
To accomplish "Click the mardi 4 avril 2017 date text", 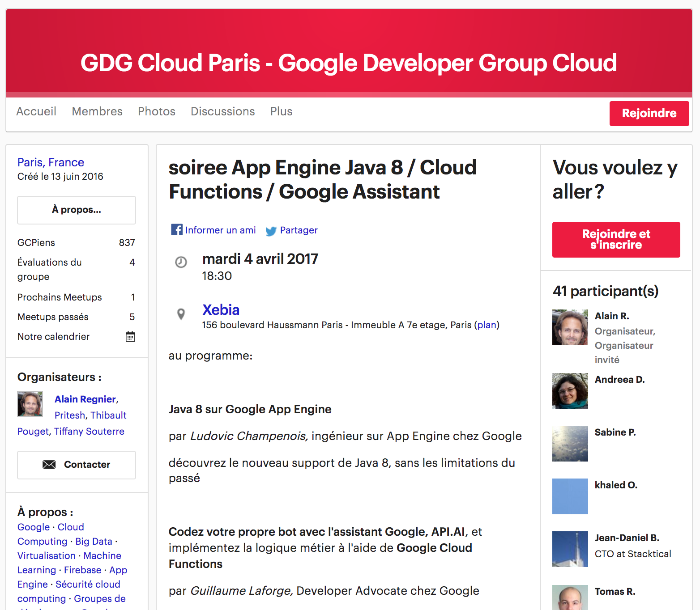I will 260,259.
